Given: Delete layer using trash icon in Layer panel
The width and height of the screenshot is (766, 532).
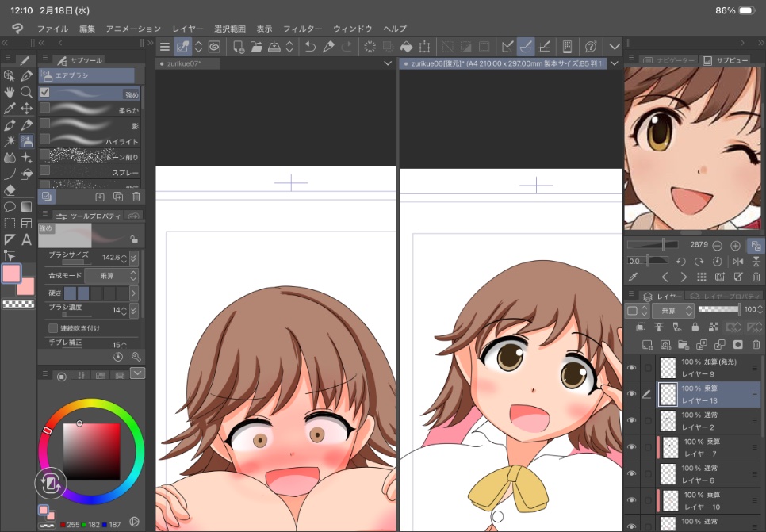Looking at the screenshot, I should 756,345.
